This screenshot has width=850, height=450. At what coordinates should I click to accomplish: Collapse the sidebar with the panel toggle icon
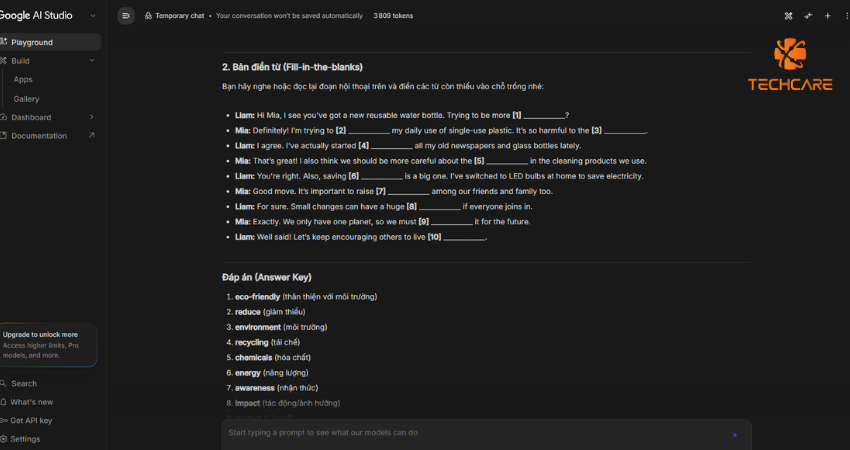126,16
